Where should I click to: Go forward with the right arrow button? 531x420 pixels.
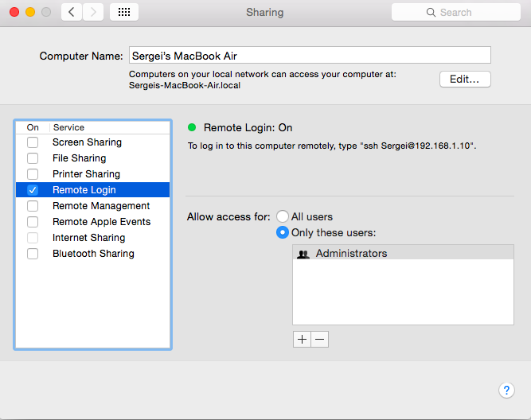[x=93, y=12]
